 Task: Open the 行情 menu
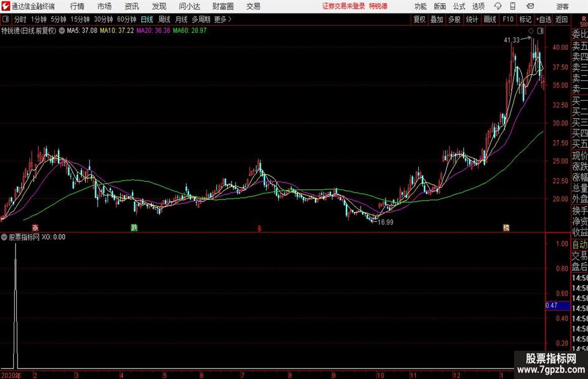point(77,6)
